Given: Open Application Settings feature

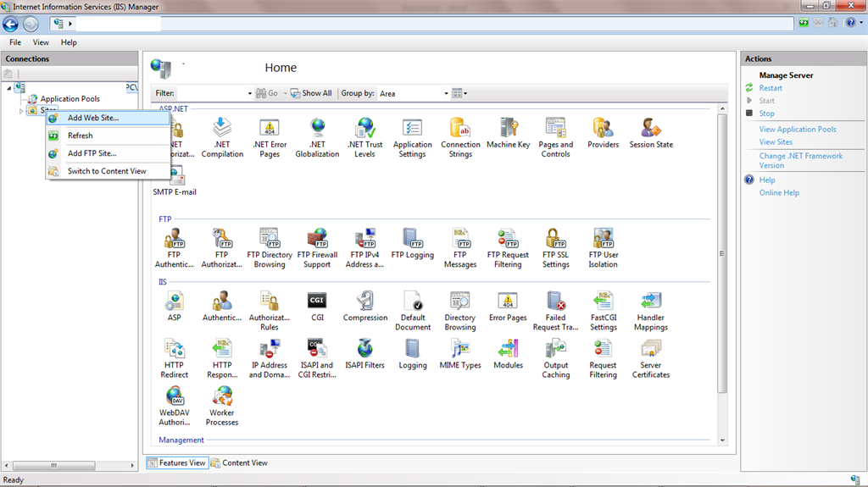Looking at the screenshot, I should 413,138.
